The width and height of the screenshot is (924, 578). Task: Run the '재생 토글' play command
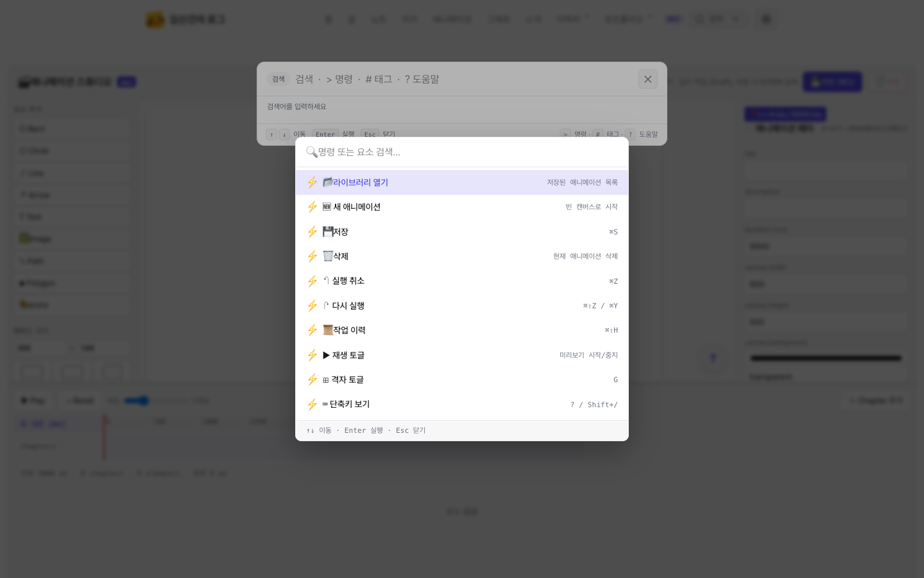click(x=462, y=355)
